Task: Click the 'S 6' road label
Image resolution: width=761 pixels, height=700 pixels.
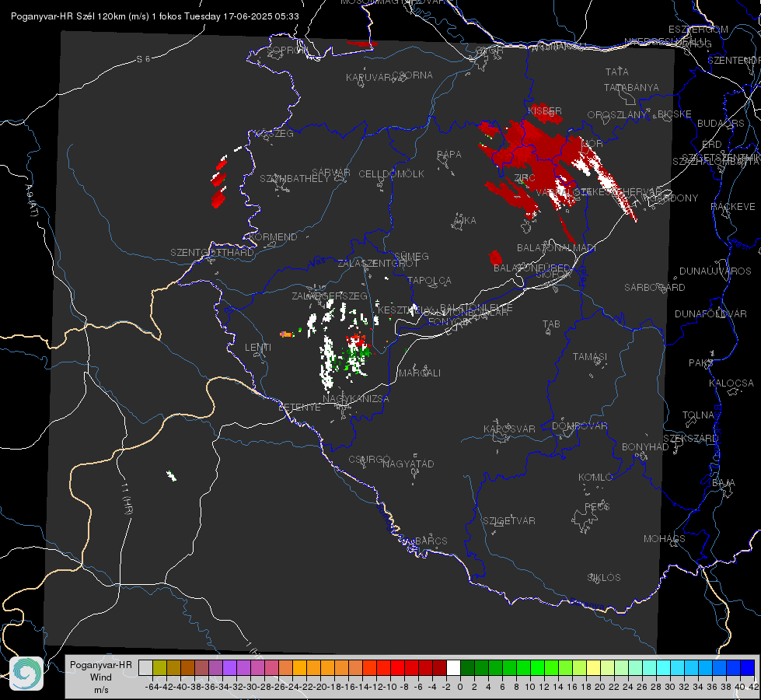Action: click(x=144, y=59)
